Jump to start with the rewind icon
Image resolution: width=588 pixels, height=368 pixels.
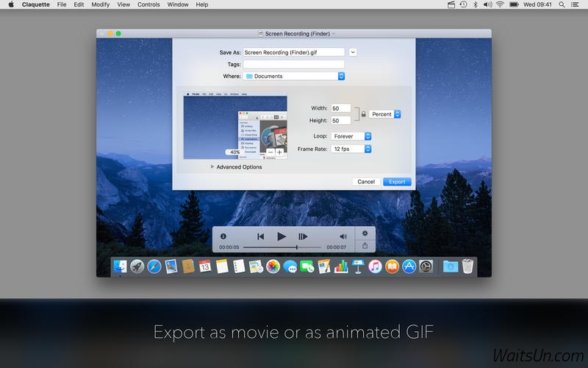[x=260, y=236]
